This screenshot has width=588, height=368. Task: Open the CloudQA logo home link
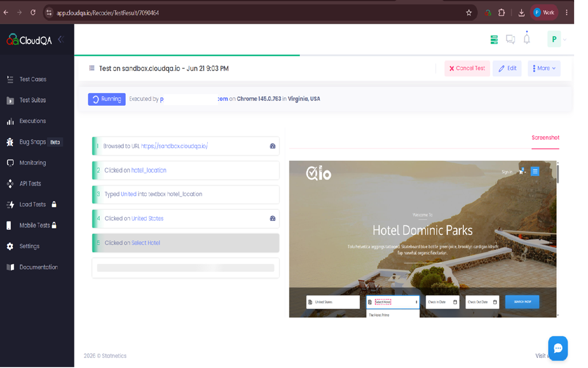(x=29, y=40)
